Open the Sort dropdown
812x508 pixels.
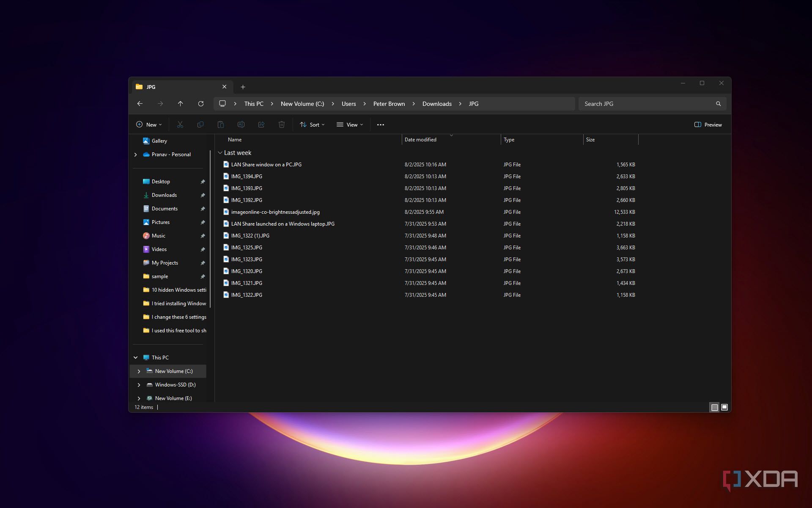point(313,124)
